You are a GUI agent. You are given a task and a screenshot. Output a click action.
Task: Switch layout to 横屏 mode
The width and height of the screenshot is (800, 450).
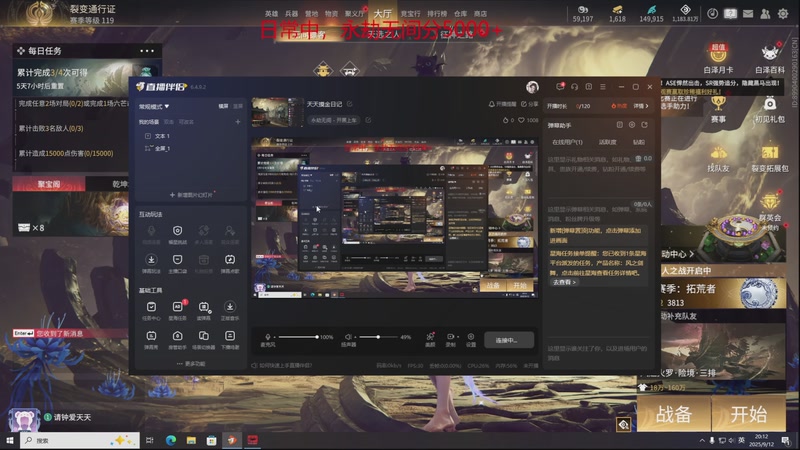pos(223,106)
